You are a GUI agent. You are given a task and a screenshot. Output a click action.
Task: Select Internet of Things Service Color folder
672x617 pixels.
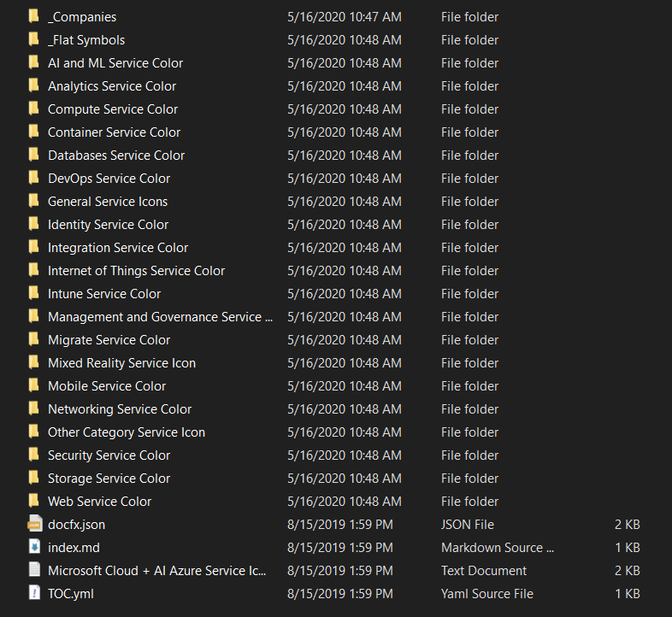pos(136,271)
